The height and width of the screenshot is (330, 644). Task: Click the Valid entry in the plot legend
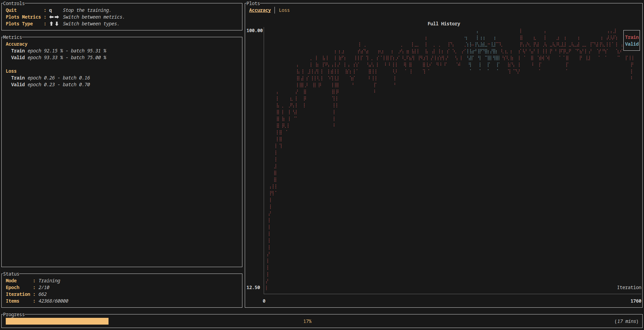tap(631, 44)
